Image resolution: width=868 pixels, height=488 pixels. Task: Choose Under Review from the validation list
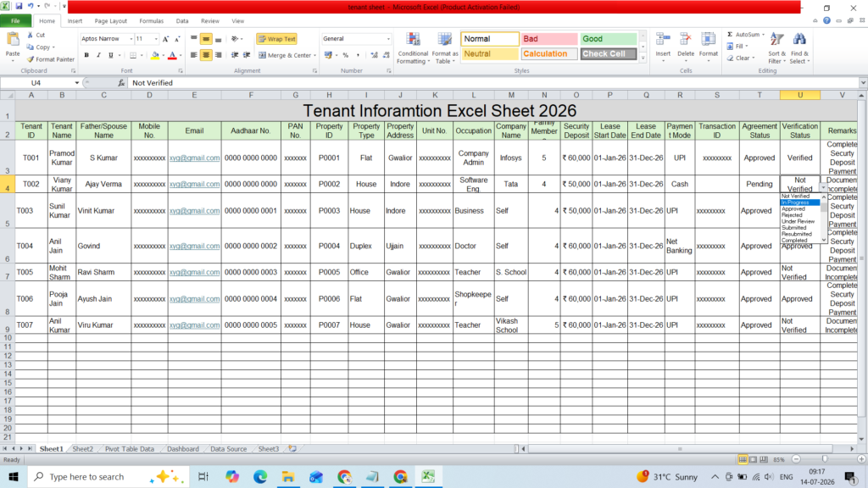click(x=800, y=221)
